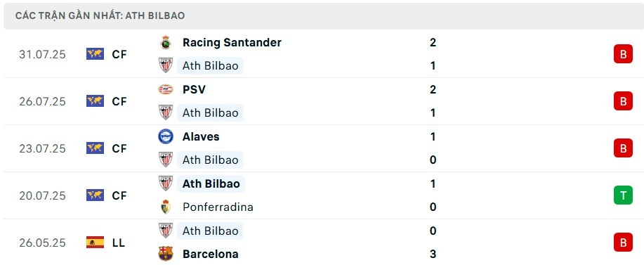The width and height of the screenshot is (644, 265).
Task: Click red B badge for Racing Santander match
Action: [x=623, y=54]
